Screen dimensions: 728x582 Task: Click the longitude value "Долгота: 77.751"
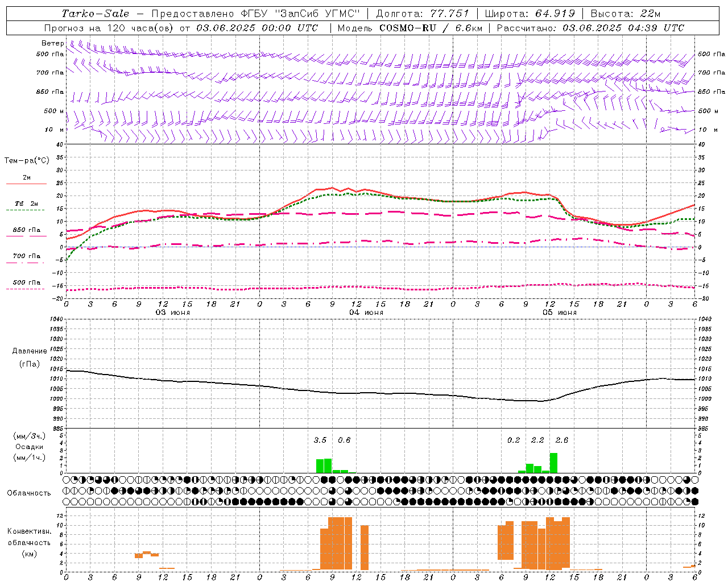click(x=423, y=14)
